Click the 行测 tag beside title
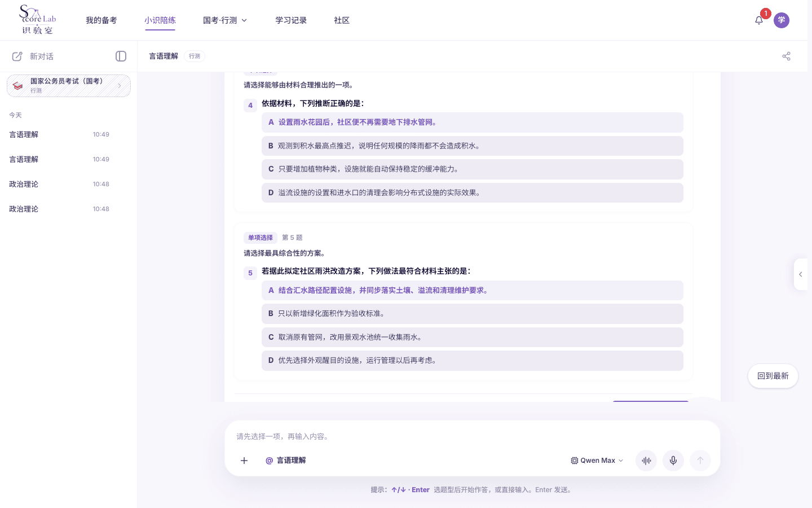The height and width of the screenshot is (508, 812). (195, 56)
